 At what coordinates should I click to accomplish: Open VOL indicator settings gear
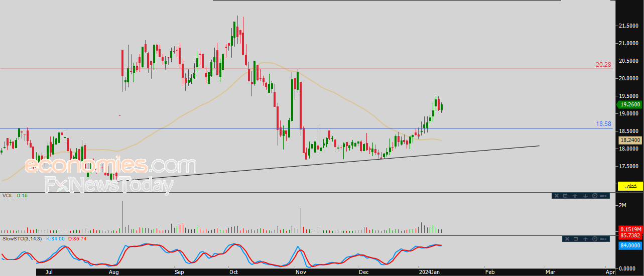(x=595, y=196)
